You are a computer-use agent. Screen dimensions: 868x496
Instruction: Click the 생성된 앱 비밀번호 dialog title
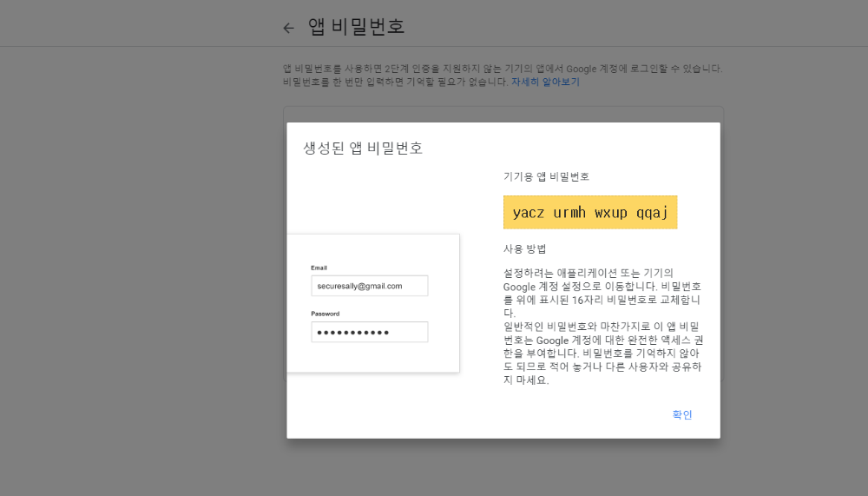pyautogui.click(x=363, y=148)
